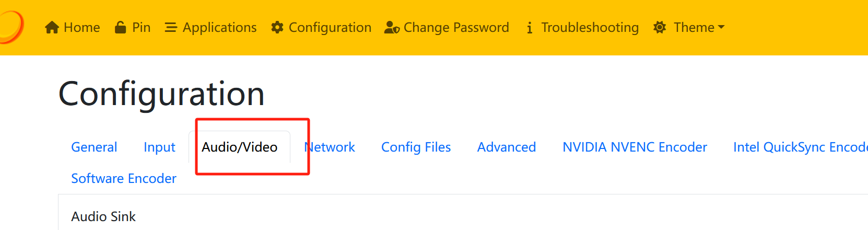
Task: Click the Change Password text link
Action: click(x=456, y=27)
